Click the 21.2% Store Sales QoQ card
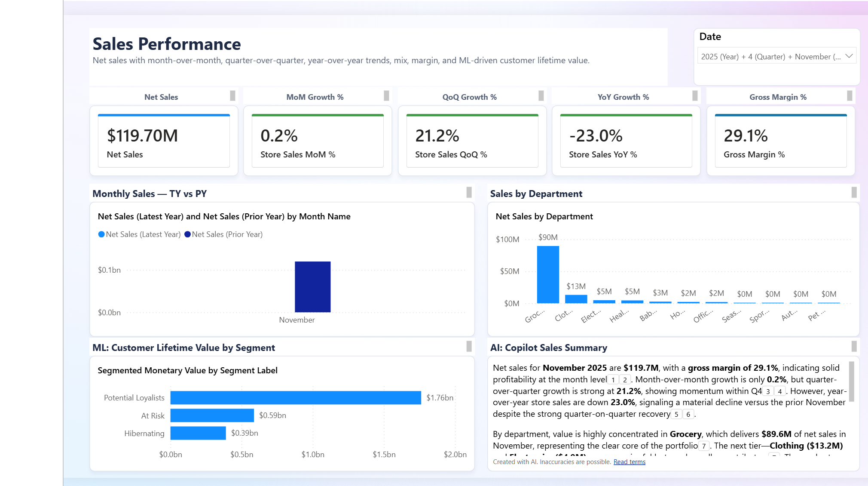 [x=472, y=141]
